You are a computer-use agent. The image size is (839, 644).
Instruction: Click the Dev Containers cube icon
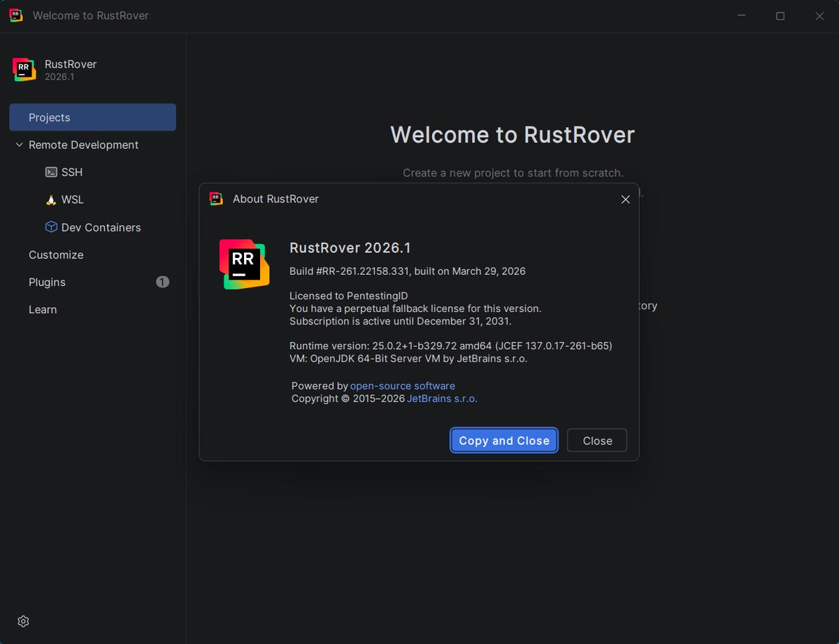pyautogui.click(x=51, y=227)
